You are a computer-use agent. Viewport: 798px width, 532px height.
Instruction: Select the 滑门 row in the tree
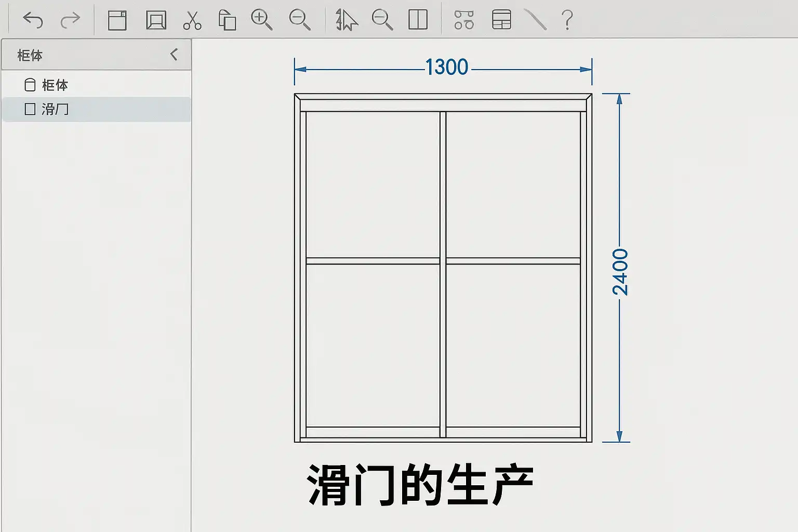(x=97, y=109)
